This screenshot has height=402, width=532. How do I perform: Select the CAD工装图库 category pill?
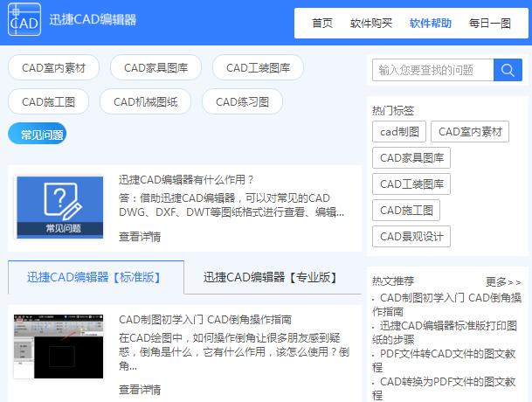258,67
